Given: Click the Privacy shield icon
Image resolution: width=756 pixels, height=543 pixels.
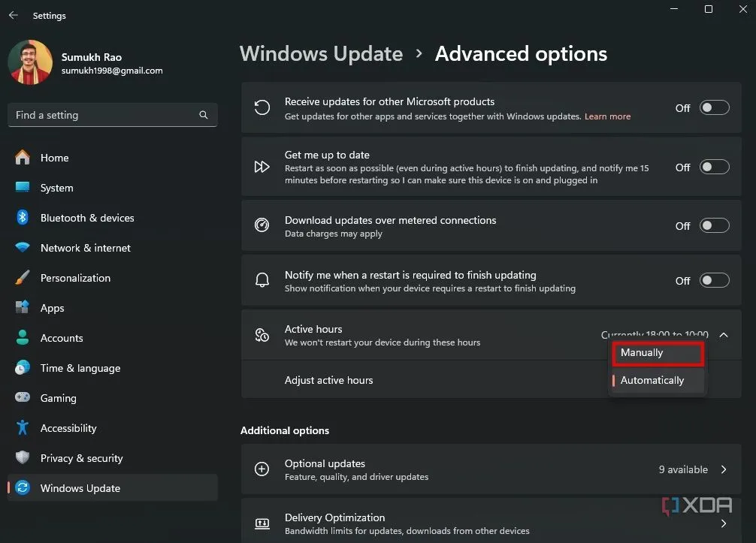Looking at the screenshot, I should tap(23, 457).
